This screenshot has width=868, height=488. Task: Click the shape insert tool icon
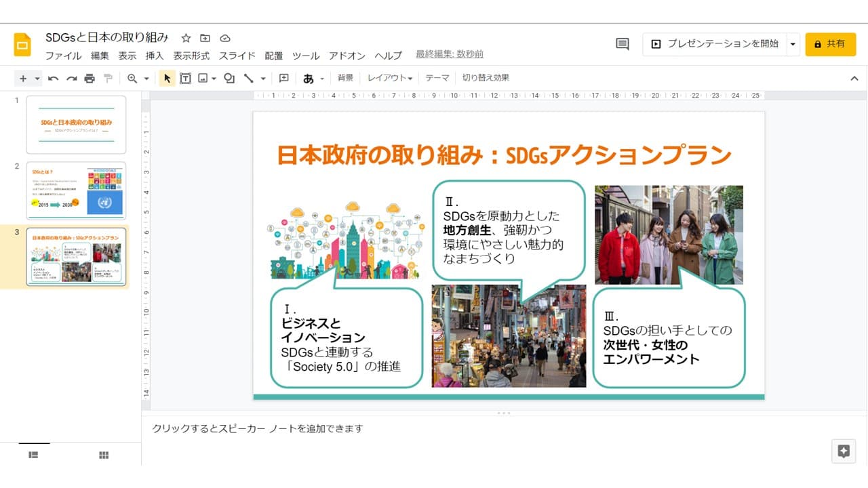pos(229,79)
